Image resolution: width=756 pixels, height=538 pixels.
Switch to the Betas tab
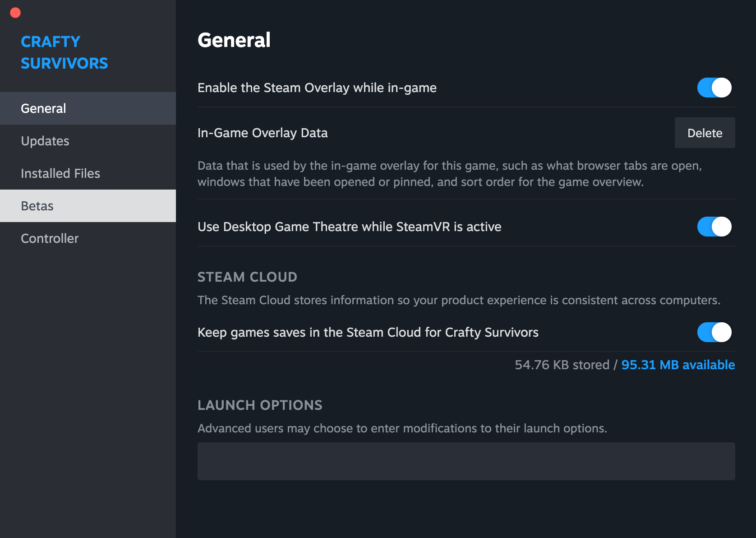point(88,206)
